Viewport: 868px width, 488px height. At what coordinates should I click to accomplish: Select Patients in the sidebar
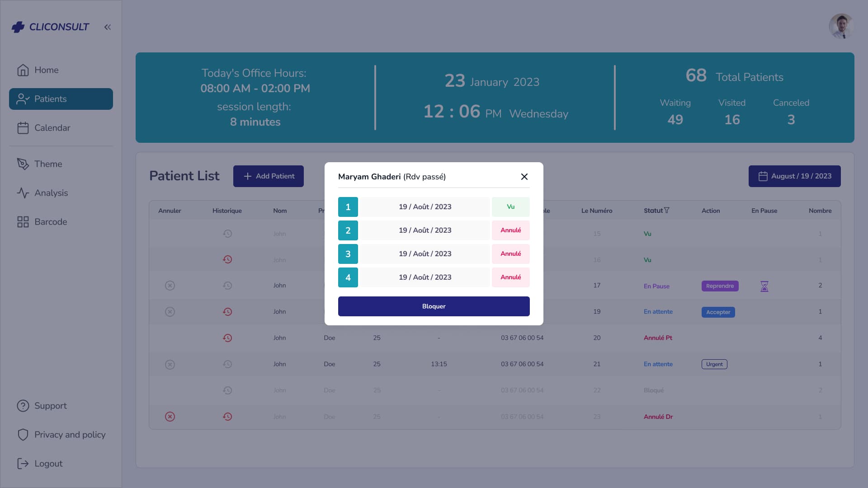[x=61, y=99]
